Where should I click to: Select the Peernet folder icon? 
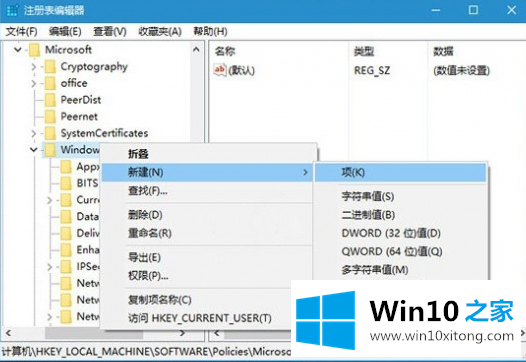click(50, 116)
